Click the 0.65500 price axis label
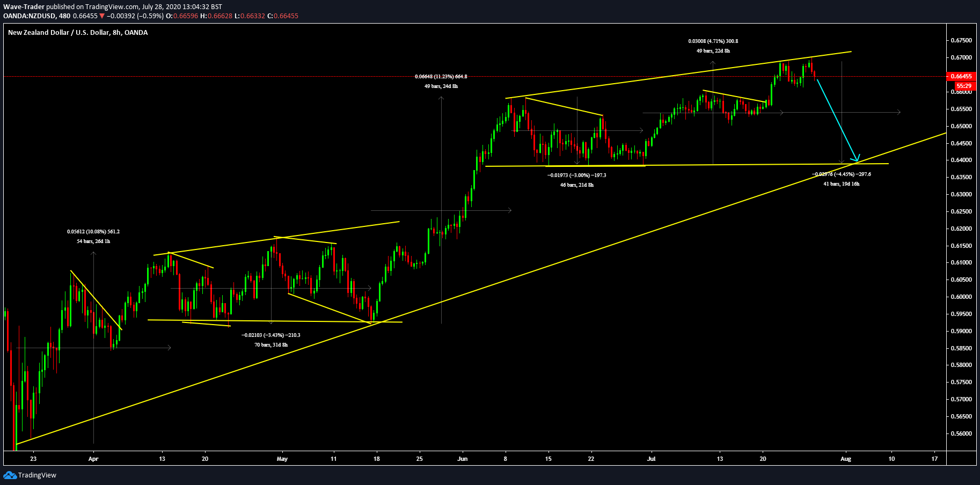 click(961, 109)
